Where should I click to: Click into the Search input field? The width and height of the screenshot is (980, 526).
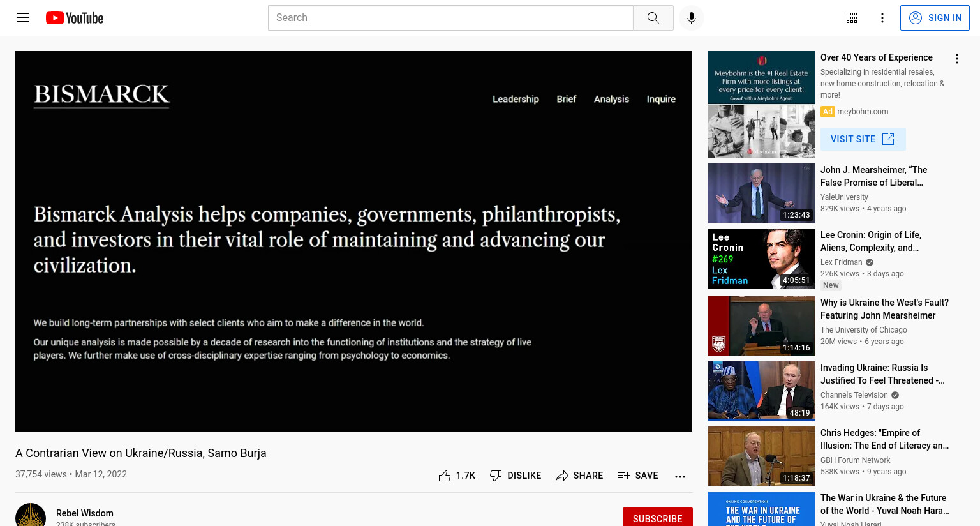pyautogui.click(x=450, y=18)
